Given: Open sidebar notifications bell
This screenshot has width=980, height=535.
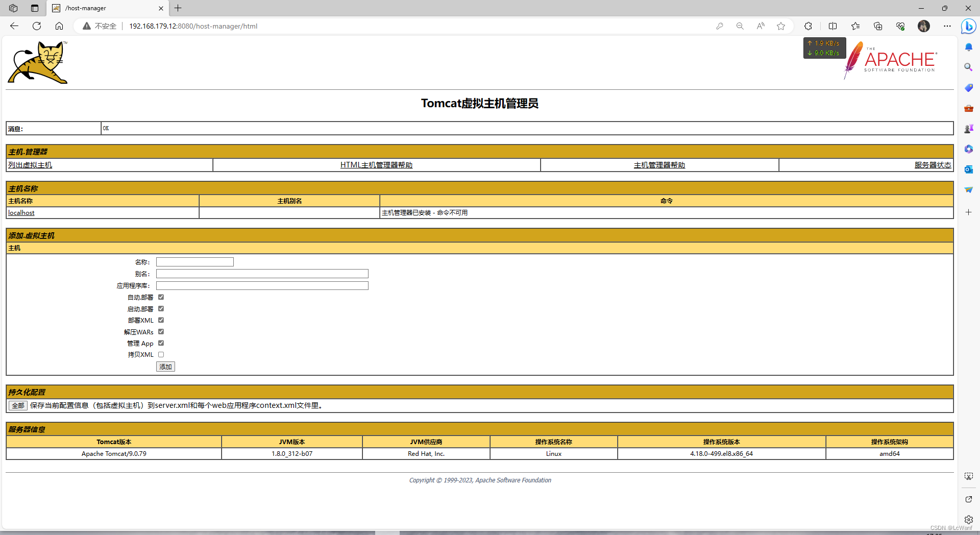Looking at the screenshot, I should click(969, 47).
